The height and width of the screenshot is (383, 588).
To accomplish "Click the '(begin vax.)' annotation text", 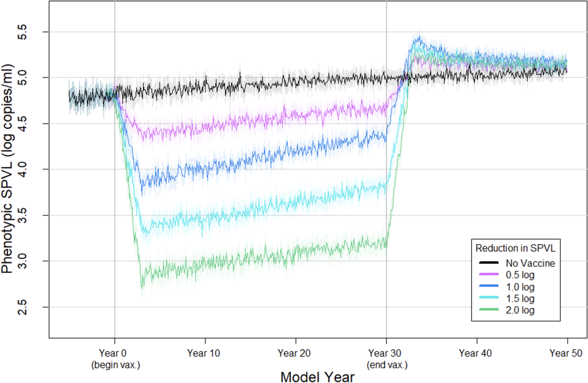I will click(116, 365).
